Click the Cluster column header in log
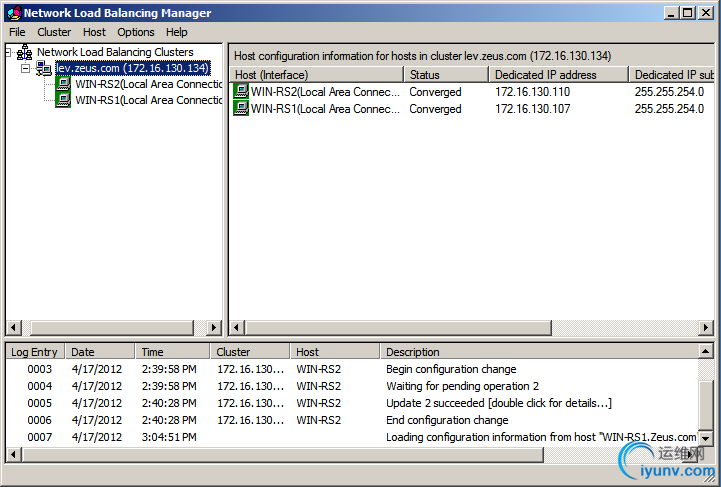Screen dimensions: 721x487 click(x=250, y=352)
